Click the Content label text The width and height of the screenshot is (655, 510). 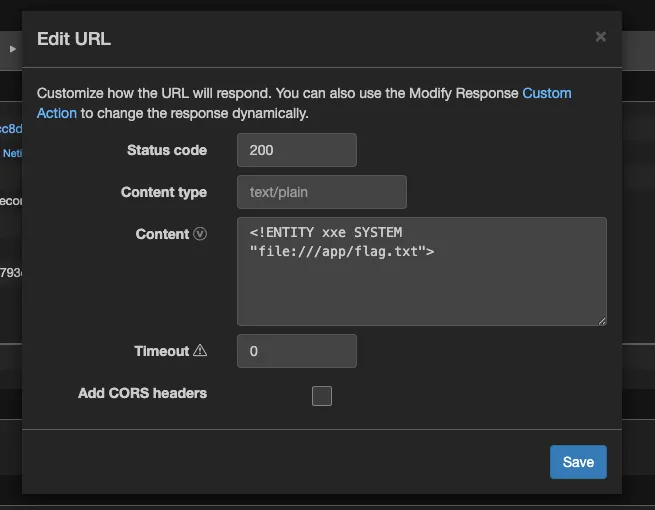pyautogui.click(x=162, y=234)
